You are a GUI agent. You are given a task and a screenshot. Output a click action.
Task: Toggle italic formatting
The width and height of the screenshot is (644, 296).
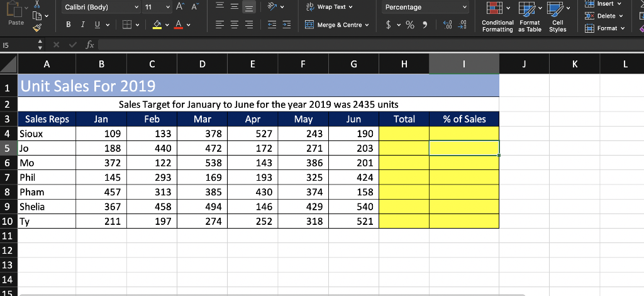(82, 25)
